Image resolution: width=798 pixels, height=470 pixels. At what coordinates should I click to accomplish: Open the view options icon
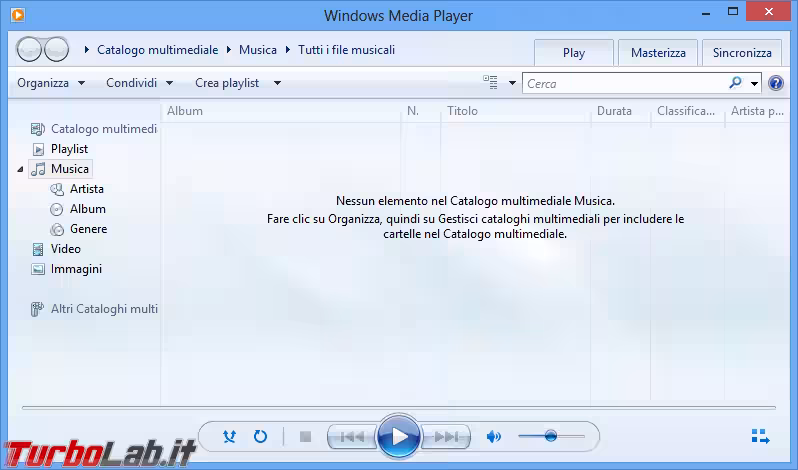(x=490, y=83)
